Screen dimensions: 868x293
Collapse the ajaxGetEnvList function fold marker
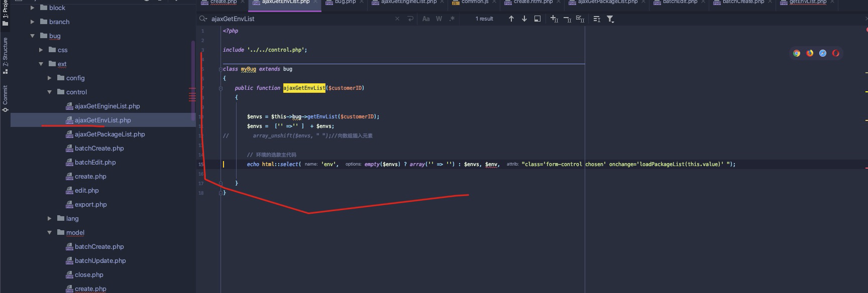pos(221,88)
